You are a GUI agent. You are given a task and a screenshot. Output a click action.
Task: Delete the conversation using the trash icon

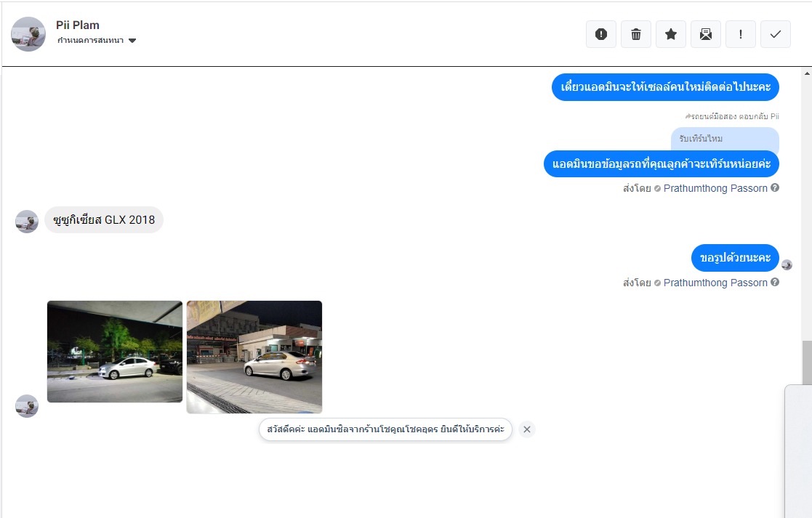click(x=636, y=34)
